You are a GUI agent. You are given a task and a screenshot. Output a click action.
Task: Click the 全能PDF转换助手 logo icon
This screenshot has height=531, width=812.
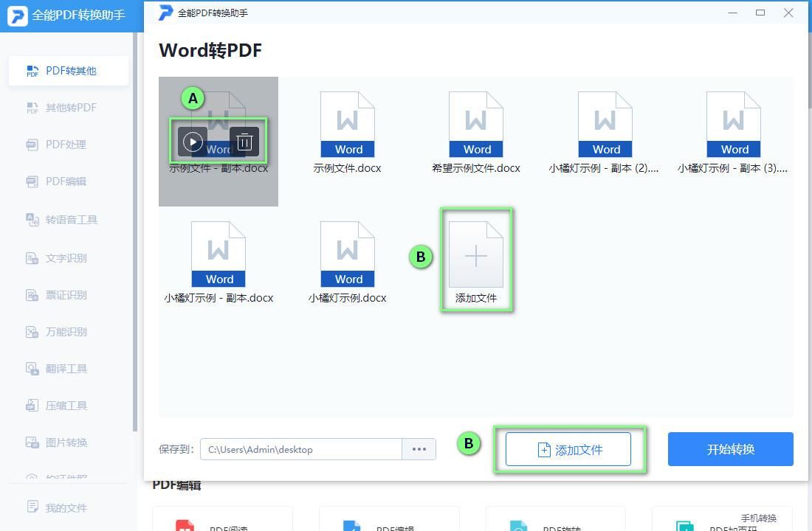pos(17,15)
